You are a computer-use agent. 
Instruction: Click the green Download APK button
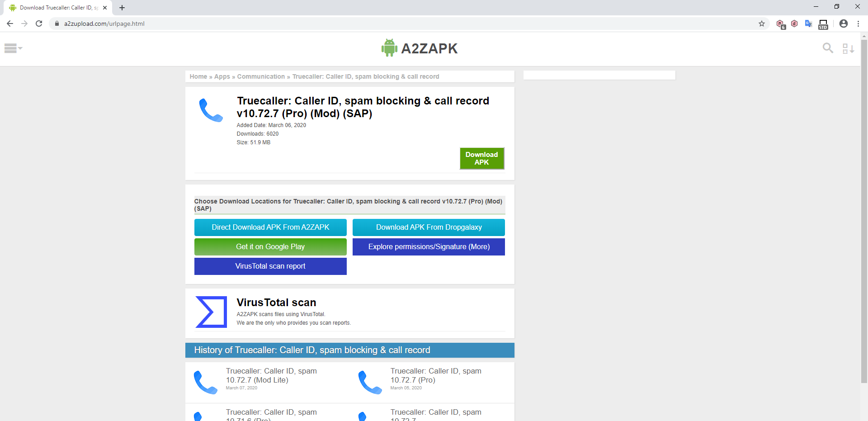[x=481, y=158]
